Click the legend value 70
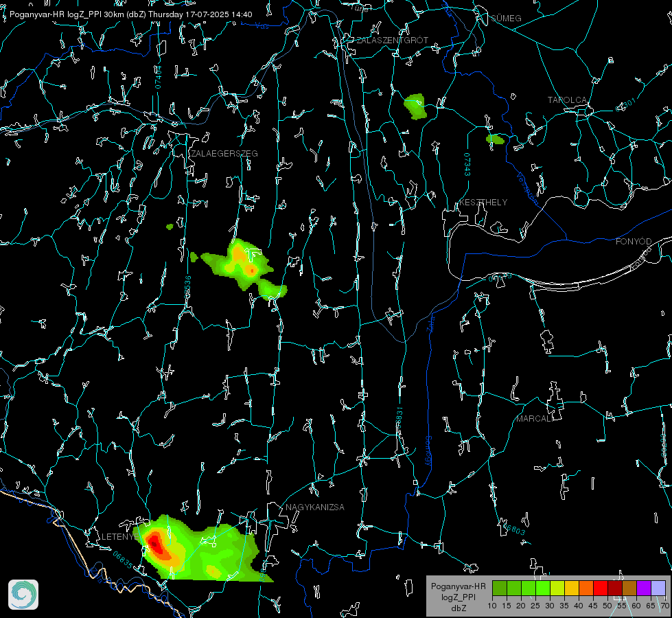The height and width of the screenshot is (618, 672). [664, 606]
